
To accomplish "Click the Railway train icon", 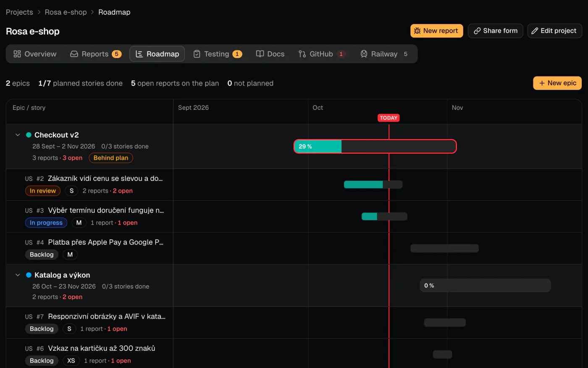I will pos(364,54).
